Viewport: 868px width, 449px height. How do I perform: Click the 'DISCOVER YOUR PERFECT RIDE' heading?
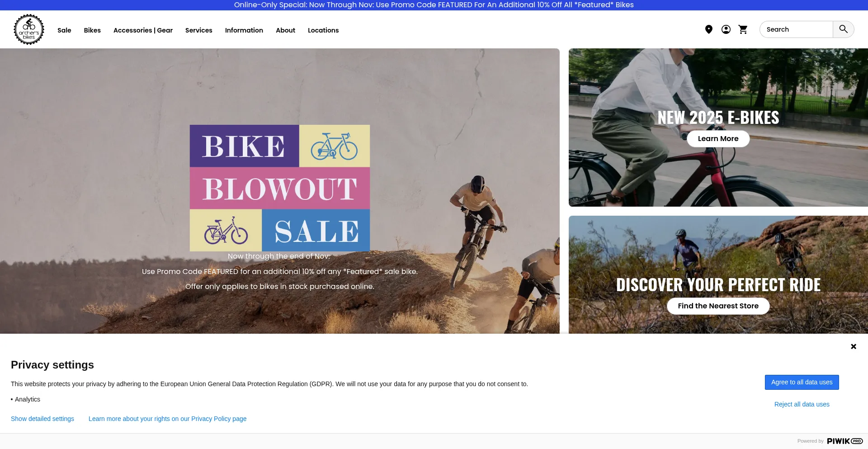(718, 285)
